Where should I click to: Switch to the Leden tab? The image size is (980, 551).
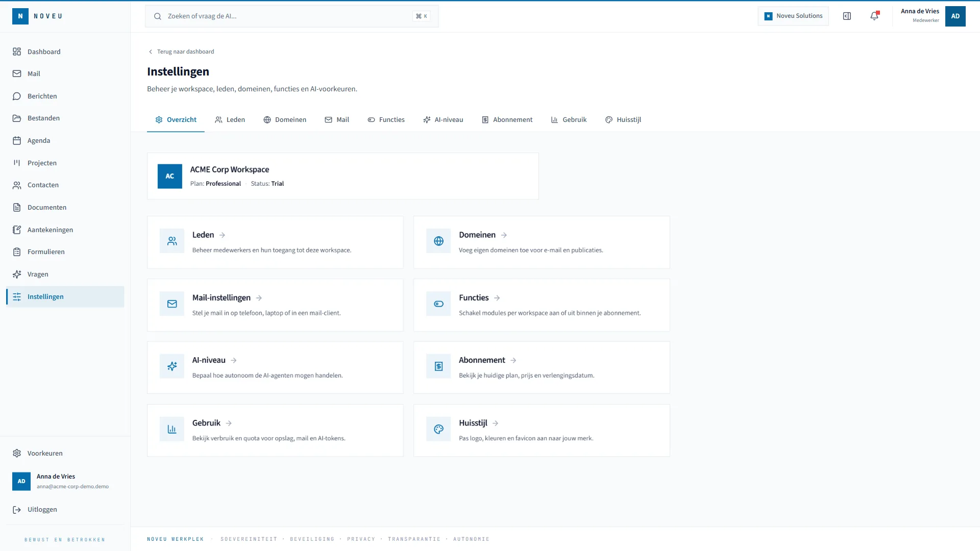(230, 120)
